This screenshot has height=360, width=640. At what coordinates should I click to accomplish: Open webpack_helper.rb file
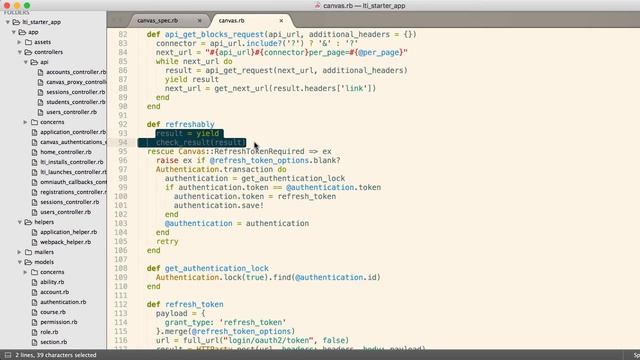[x=65, y=242]
